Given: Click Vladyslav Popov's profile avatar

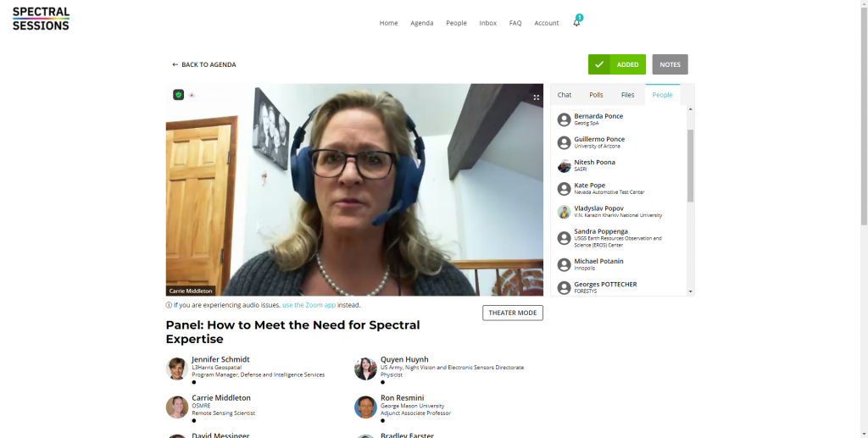Looking at the screenshot, I should pos(564,212).
